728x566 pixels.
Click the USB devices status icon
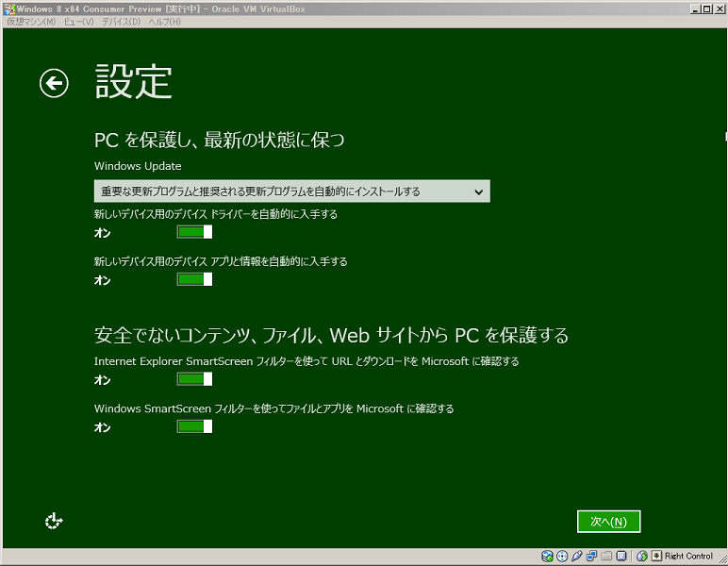click(x=577, y=557)
